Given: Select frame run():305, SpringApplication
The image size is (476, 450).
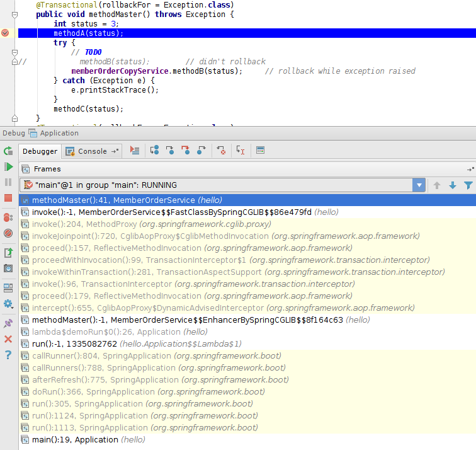Looking at the screenshot, I should click(247, 404).
